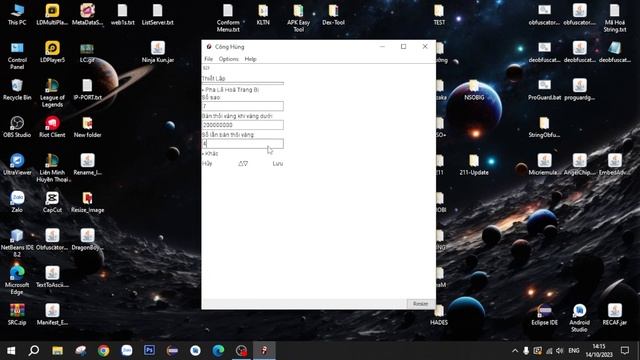Select the 211-Update folder icon
The image size is (640, 360).
pos(474,164)
